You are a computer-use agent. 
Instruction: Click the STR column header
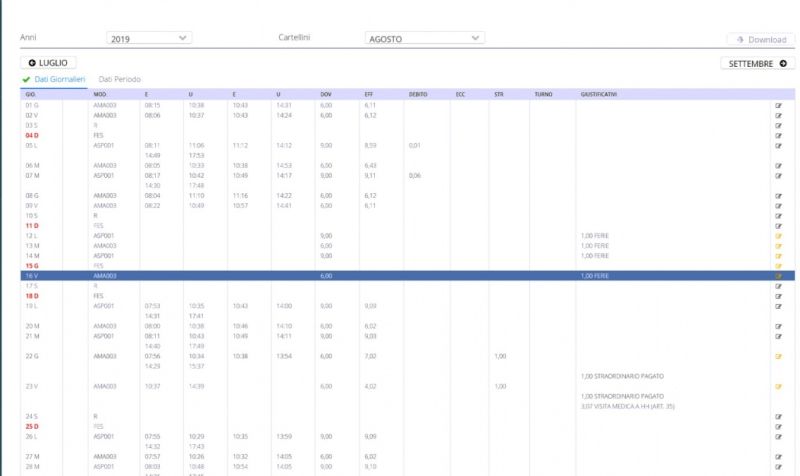pos(498,94)
